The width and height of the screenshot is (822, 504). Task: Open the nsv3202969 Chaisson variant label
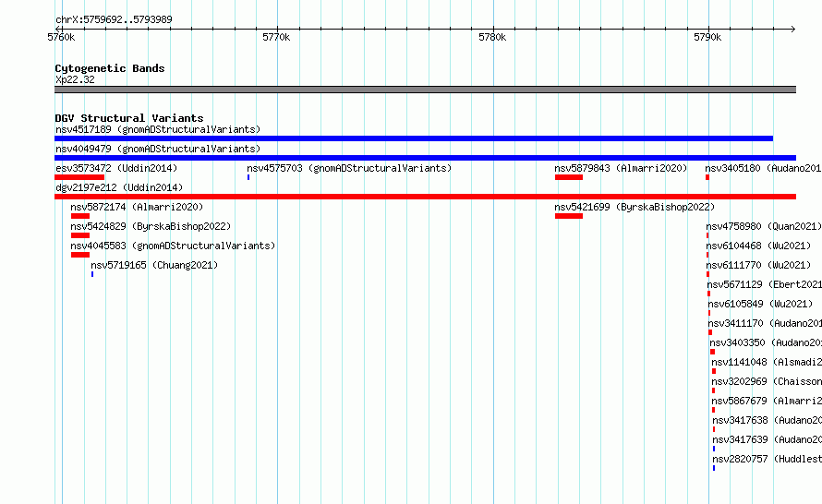pos(767,381)
